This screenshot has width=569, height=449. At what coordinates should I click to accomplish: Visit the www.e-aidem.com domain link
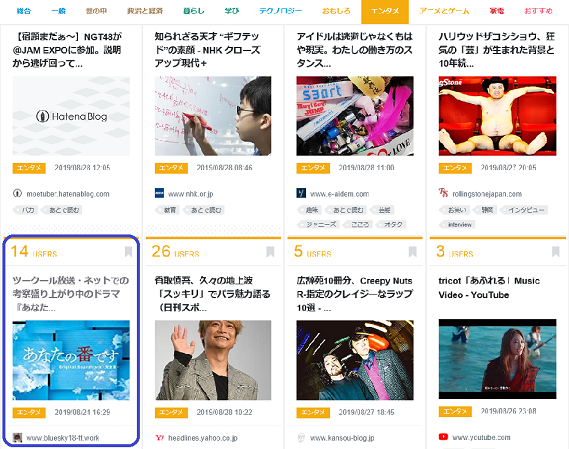click(340, 194)
